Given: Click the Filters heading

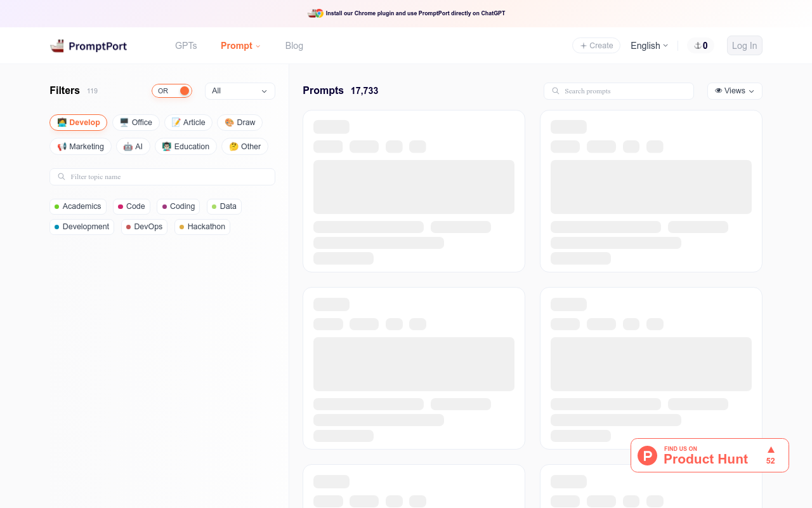Looking at the screenshot, I should pos(65,90).
